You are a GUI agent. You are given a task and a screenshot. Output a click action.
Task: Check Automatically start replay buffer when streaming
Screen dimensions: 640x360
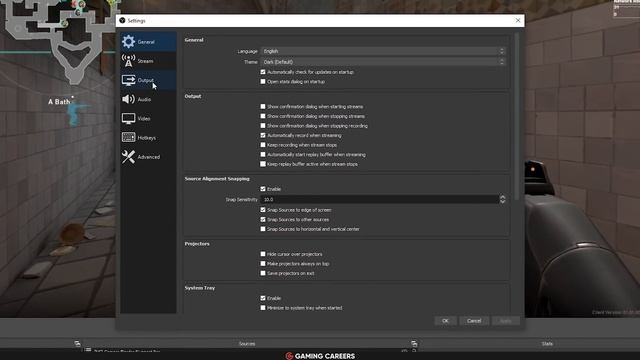[263, 154]
